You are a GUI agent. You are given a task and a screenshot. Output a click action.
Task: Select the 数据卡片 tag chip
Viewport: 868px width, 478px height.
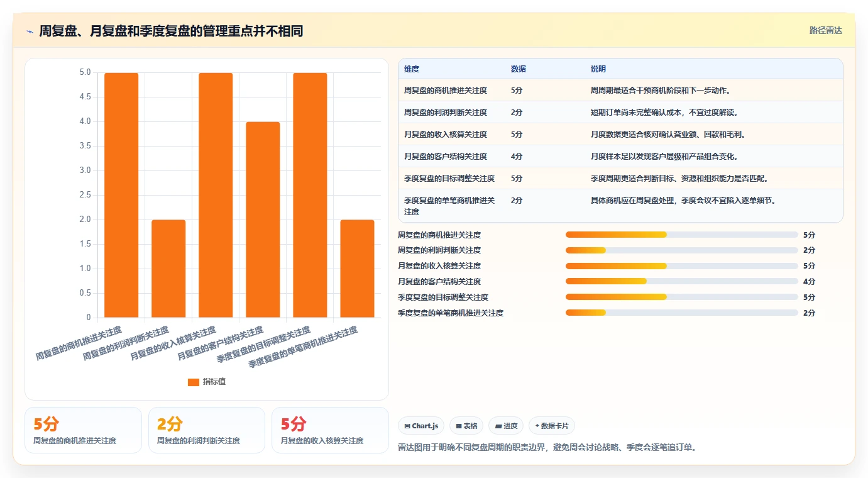tap(552, 426)
